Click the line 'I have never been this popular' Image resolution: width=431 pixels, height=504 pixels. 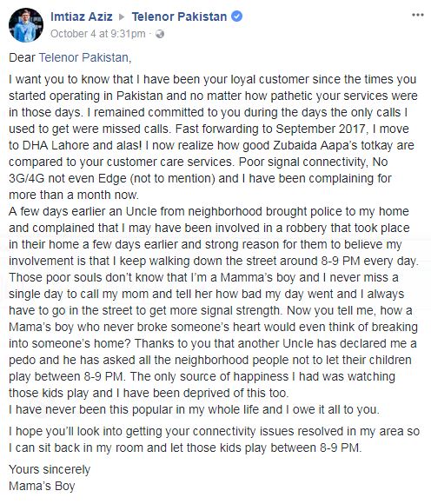point(194,409)
